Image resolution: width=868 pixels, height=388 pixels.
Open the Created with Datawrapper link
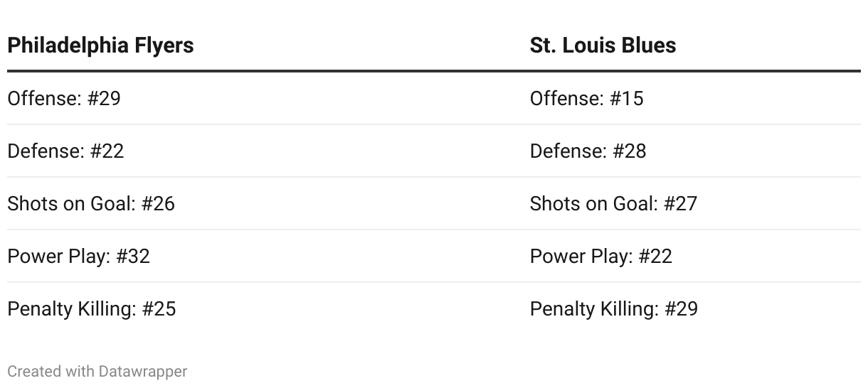[97, 371]
